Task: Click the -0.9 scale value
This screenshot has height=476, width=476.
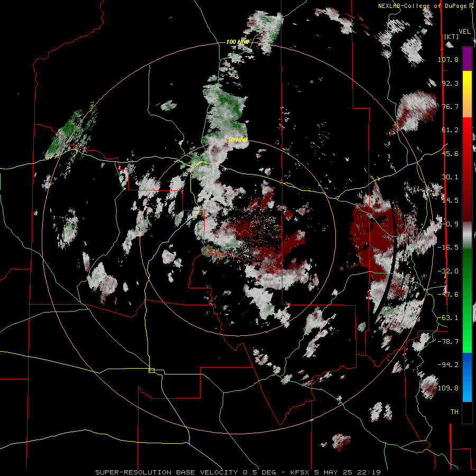Action: coord(450,224)
